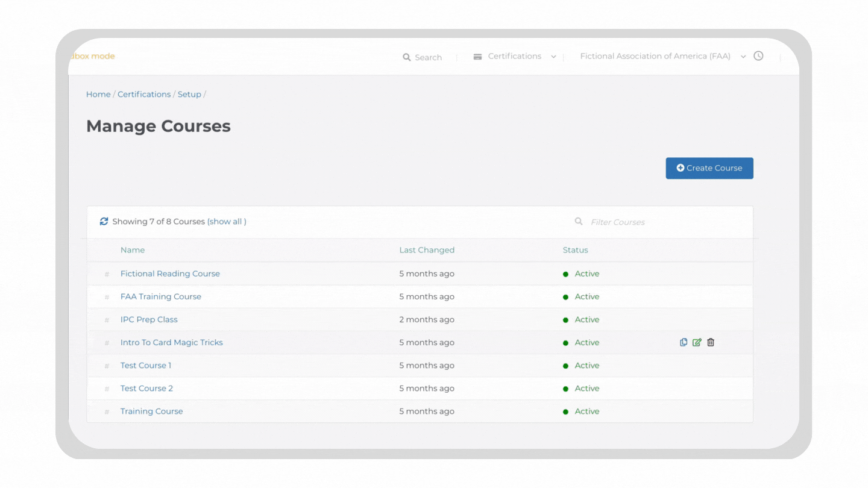Click '2 months ago' in IPC Prep Class row
Screen dimensions: 868x488
(427, 319)
